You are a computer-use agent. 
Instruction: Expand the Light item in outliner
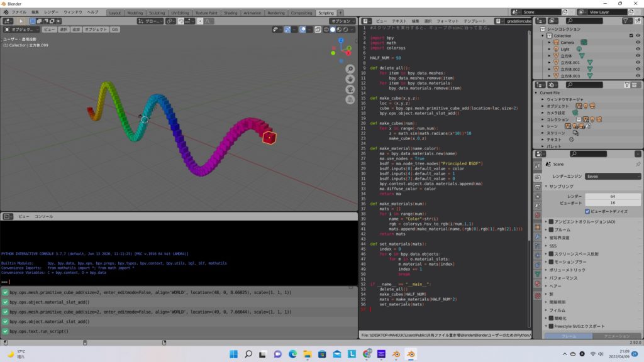pos(549,49)
